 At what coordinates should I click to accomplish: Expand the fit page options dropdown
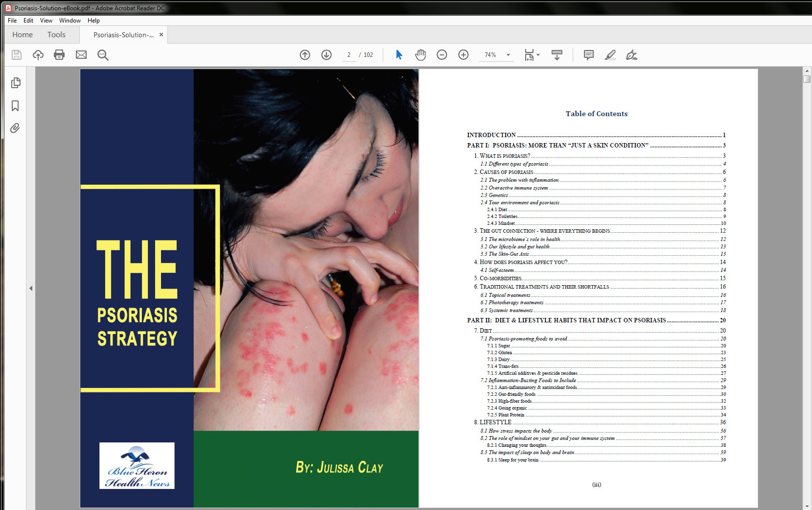pyautogui.click(x=538, y=55)
